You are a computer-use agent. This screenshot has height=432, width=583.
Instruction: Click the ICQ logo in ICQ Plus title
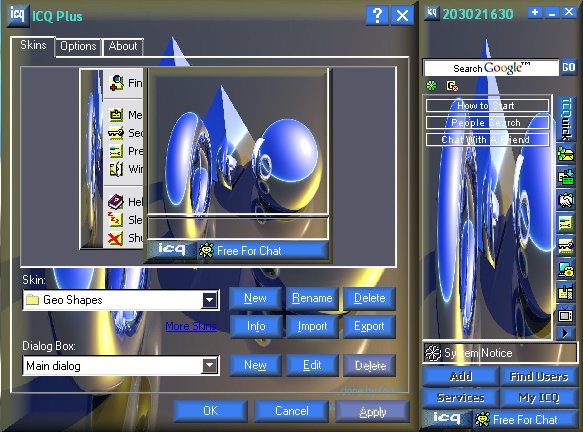(17, 15)
